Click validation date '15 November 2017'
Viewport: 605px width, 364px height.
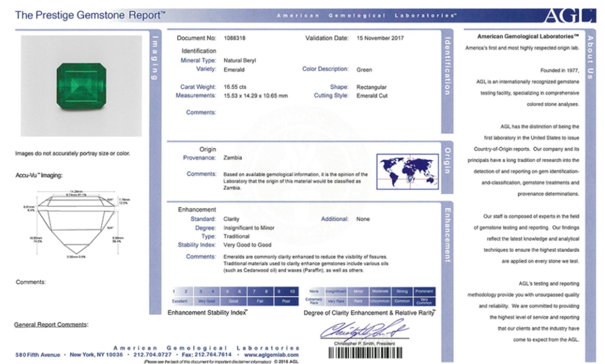click(x=380, y=38)
